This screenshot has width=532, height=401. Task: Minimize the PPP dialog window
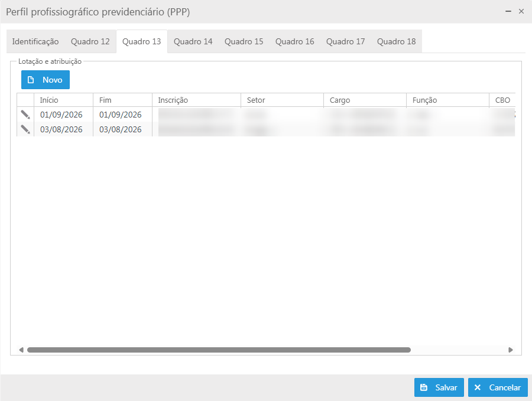click(508, 11)
